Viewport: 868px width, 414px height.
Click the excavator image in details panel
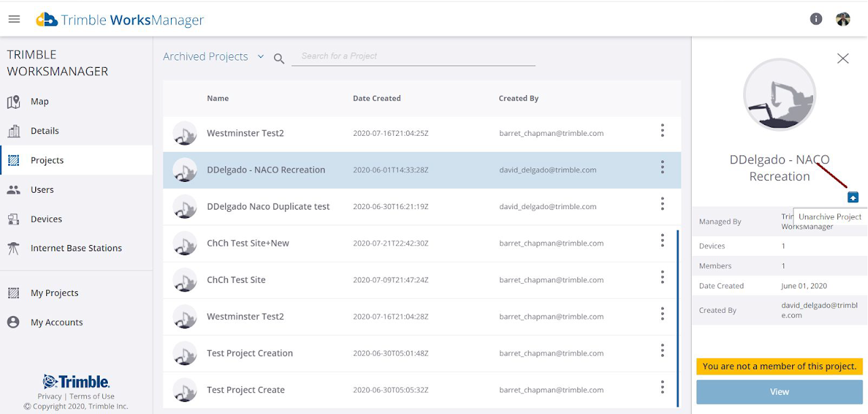tap(780, 95)
